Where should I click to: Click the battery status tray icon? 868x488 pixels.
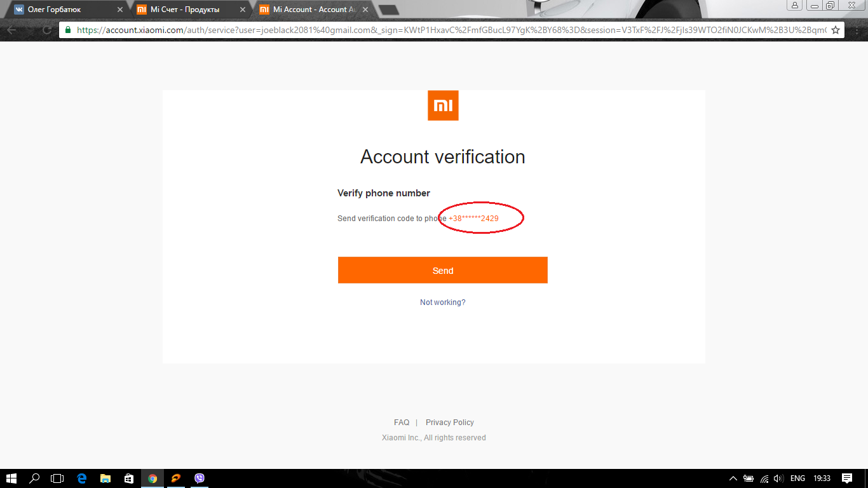(749, 478)
